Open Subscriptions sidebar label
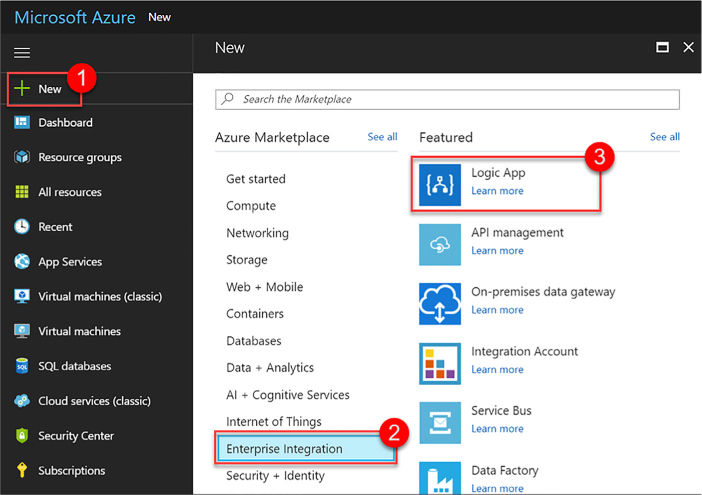This screenshot has height=495, width=702. [x=72, y=471]
